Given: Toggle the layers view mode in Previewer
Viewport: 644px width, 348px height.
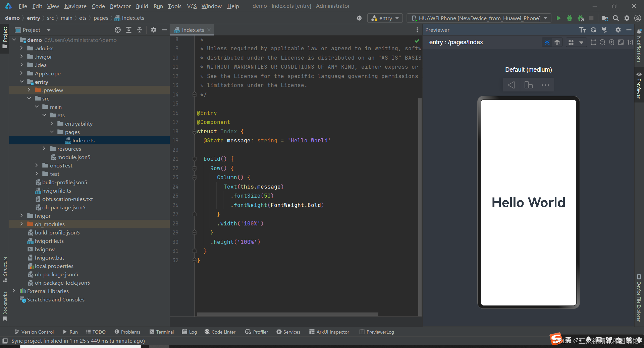Looking at the screenshot, I should 557,42.
